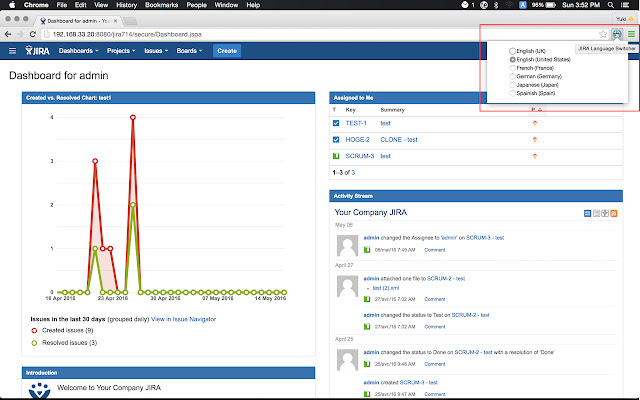Image resolution: width=640 pixels, height=400 pixels.
Task: Select French (France) language
Action: pos(512,68)
